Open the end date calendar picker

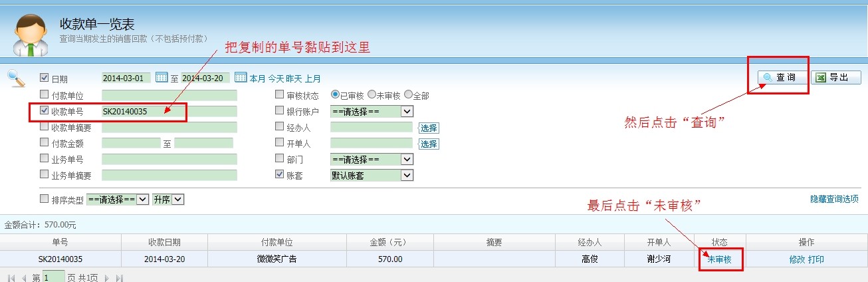pyautogui.click(x=241, y=78)
